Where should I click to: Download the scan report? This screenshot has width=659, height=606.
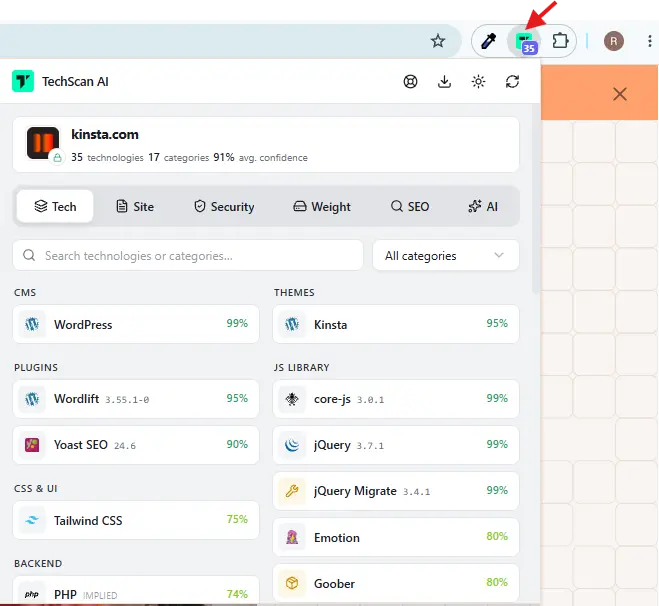[444, 81]
